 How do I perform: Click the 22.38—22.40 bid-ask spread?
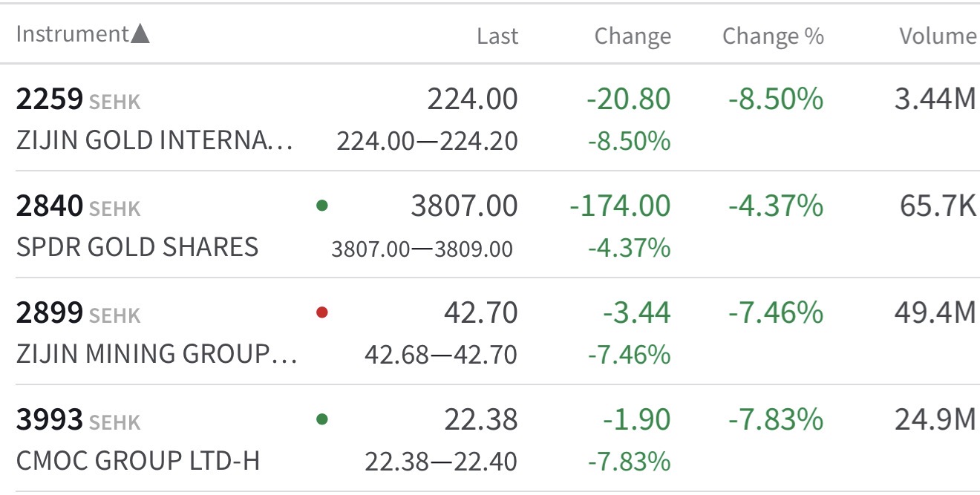tap(440, 462)
